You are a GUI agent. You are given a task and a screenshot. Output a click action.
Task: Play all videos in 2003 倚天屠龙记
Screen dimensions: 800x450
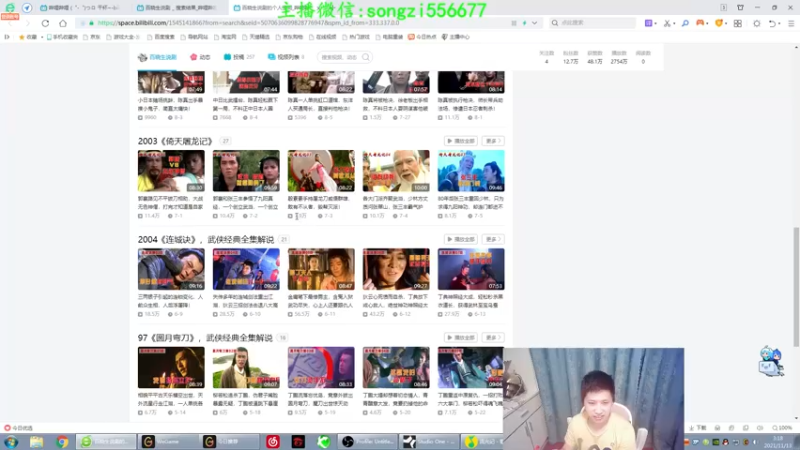click(x=461, y=141)
